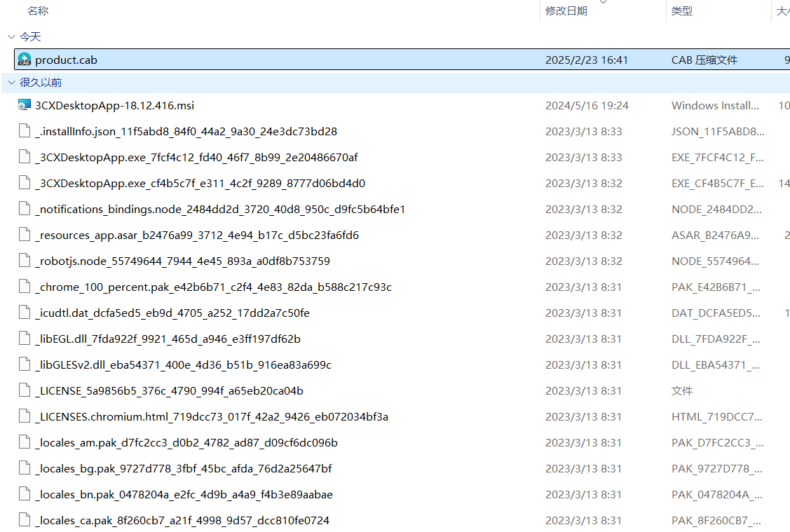Click the _libGLESv2.dll file icon
Screen dimensions: 790x532
(x=24, y=364)
